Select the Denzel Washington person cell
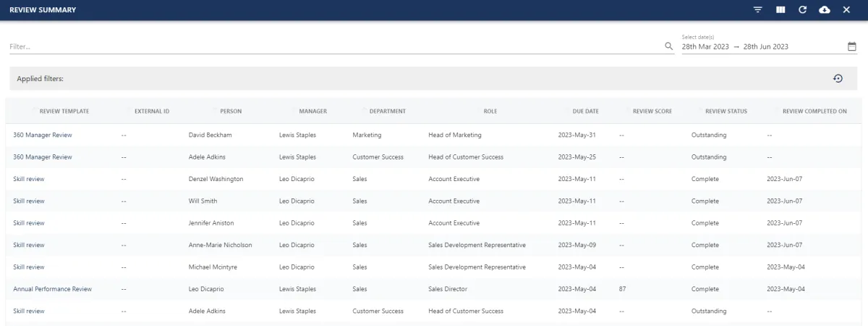 [x=216, y=179]
